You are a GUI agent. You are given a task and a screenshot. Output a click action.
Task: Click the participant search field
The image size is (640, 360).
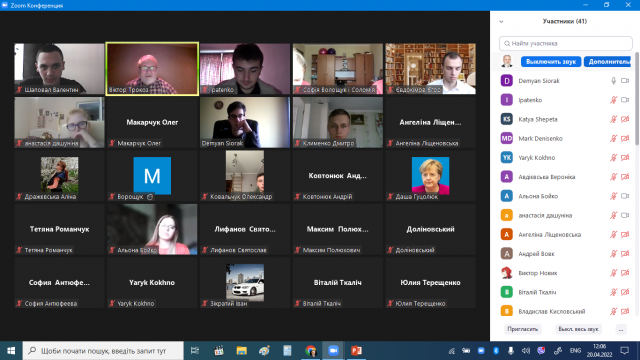[x=565, y=43]
